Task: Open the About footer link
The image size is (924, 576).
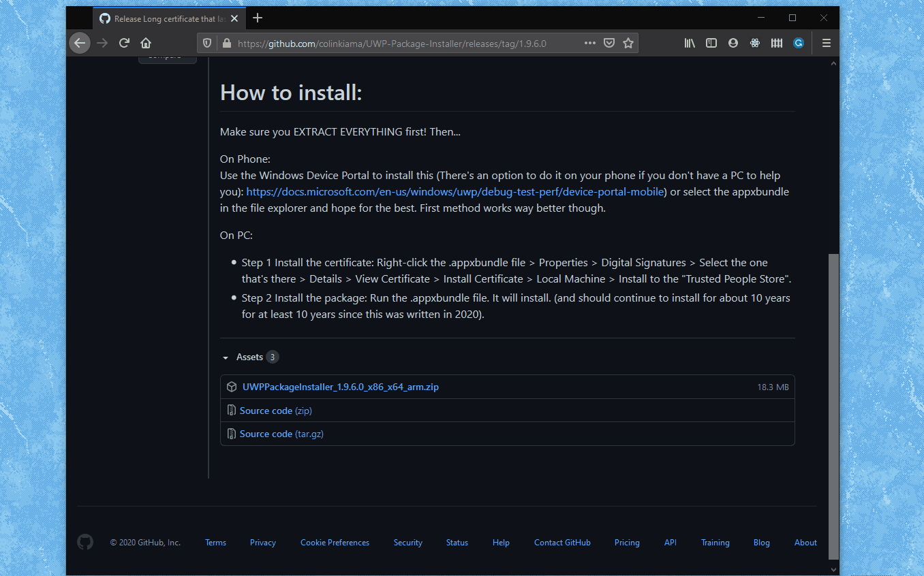Action: (805, 543)
